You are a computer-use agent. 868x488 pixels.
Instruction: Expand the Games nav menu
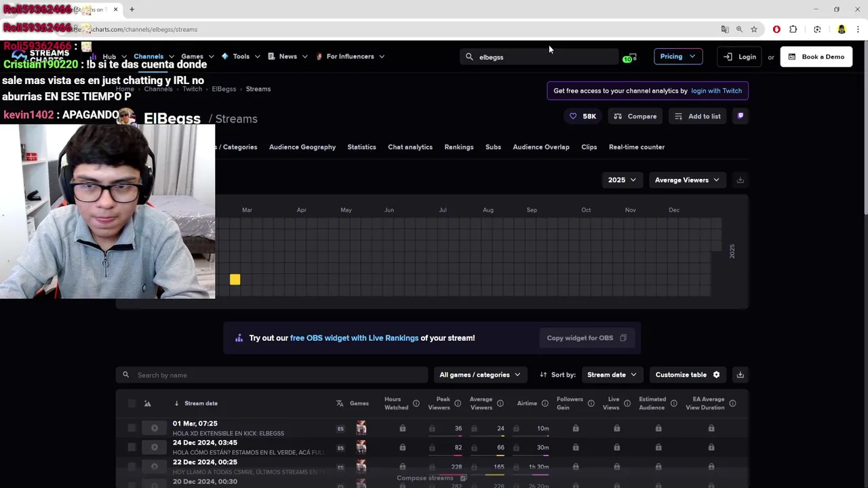197,56
